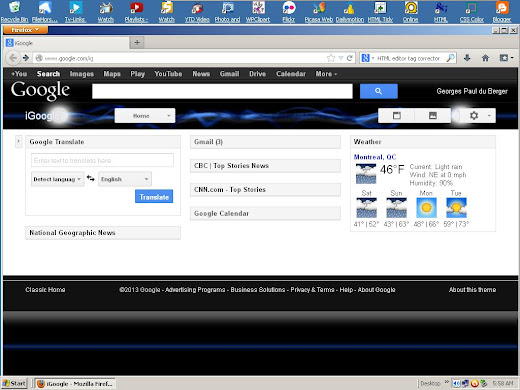
Task: Click the blue Google search button
Action: [x=379, y=91]
